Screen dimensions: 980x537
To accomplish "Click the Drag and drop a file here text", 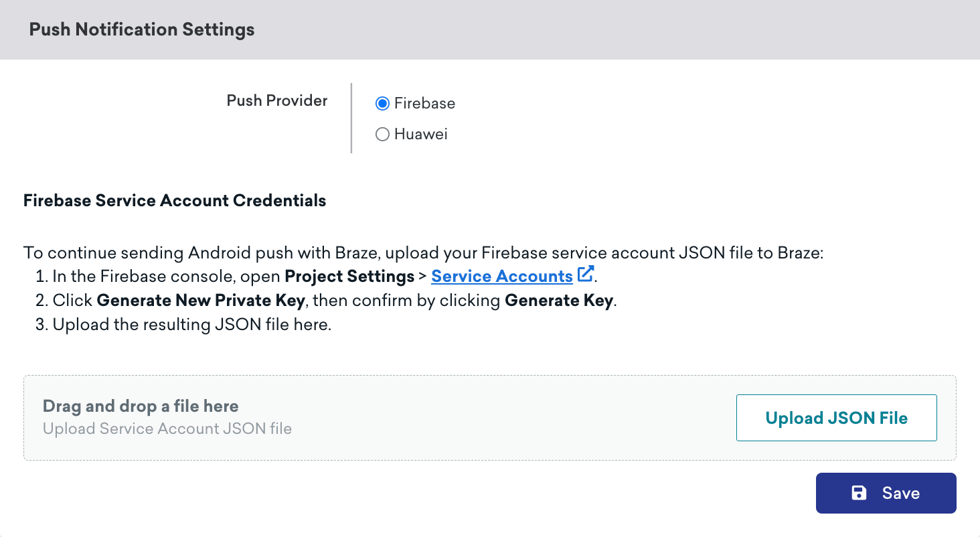I will pos(139,406).
